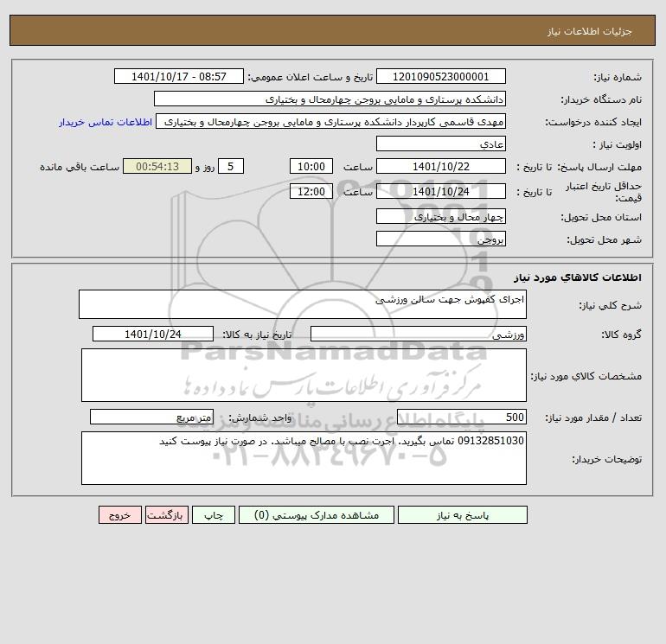
Task: Click the چاپ print button
Action: pos(214,515)
